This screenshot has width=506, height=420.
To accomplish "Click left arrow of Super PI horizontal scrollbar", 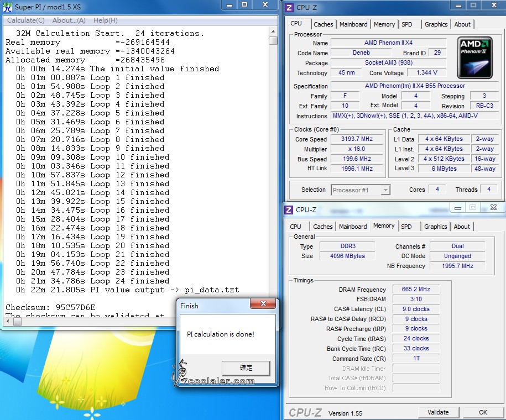I will (8, 321).
